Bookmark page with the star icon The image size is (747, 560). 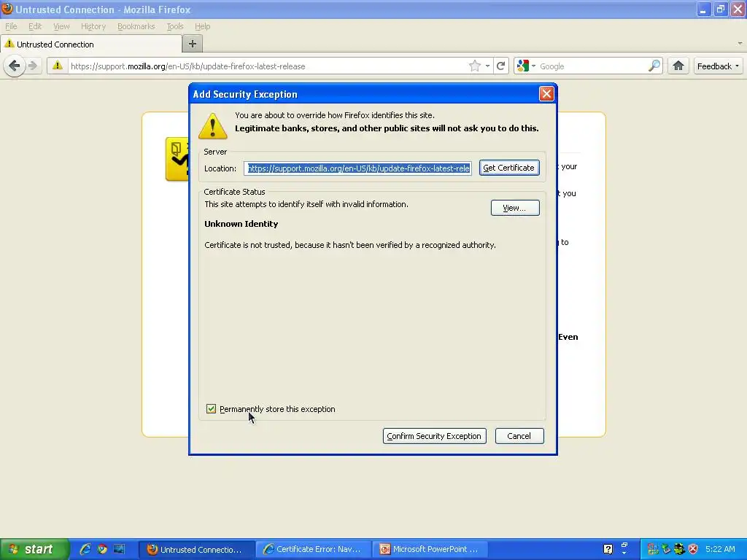pyautogui.click(x=474, y=66)
